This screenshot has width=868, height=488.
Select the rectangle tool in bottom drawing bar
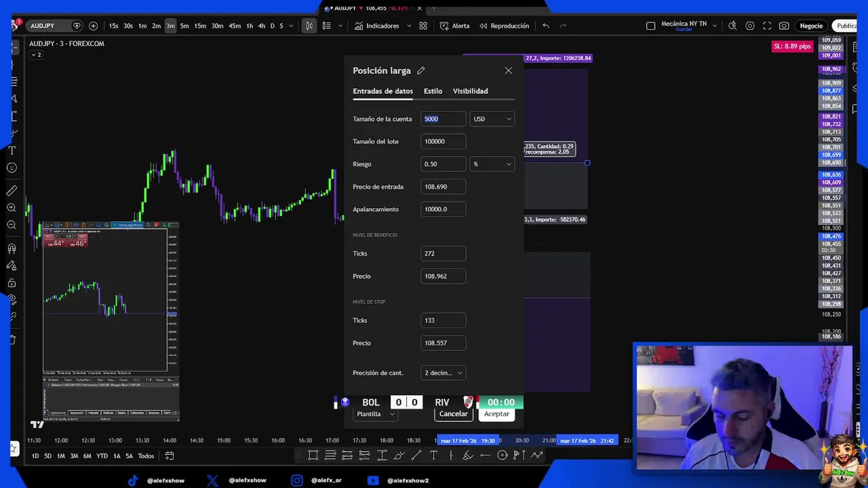pyautogui.click(x=313, y=455)
